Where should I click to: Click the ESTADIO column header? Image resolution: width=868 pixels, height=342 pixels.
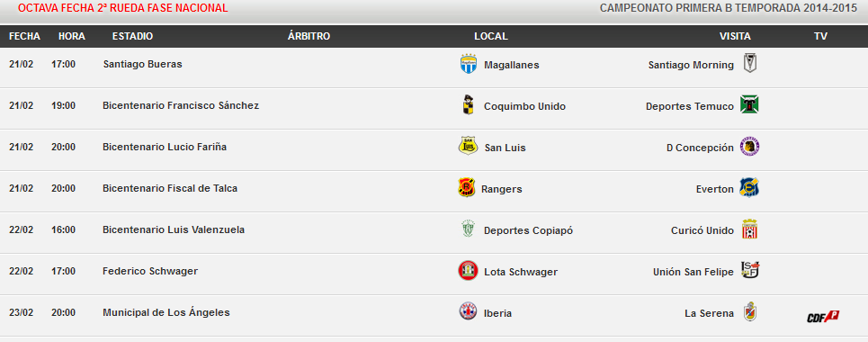click(132, 36)
